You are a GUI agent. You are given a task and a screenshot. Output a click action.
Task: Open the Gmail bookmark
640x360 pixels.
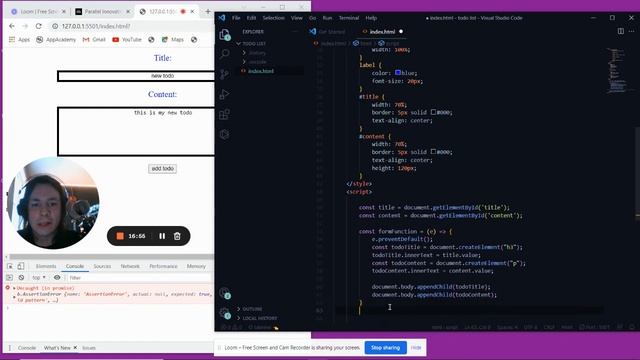(x=94, y=40)
